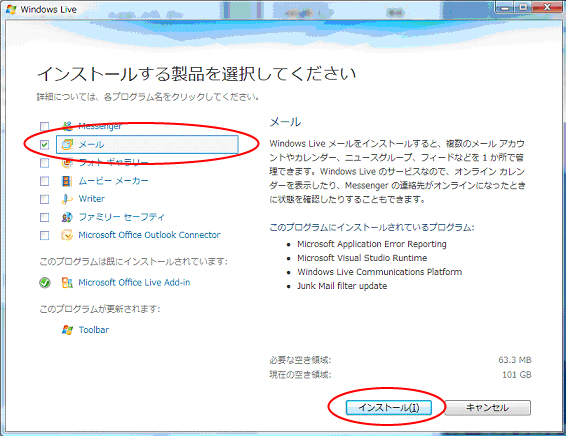Open the Toolbar program link
Image resolution: width=566 pixels, height=436 pixels.
click(93, 330)
